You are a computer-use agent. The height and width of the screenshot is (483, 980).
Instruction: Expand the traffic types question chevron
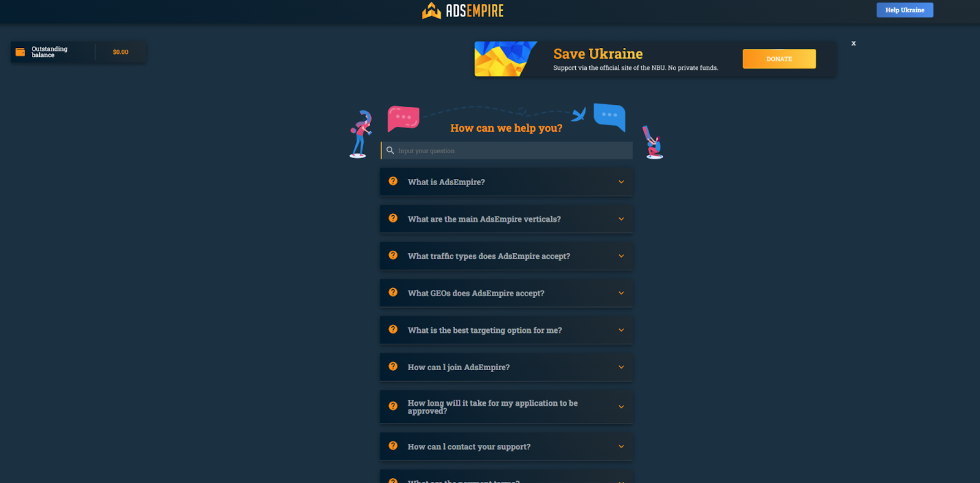coord(621,256)
